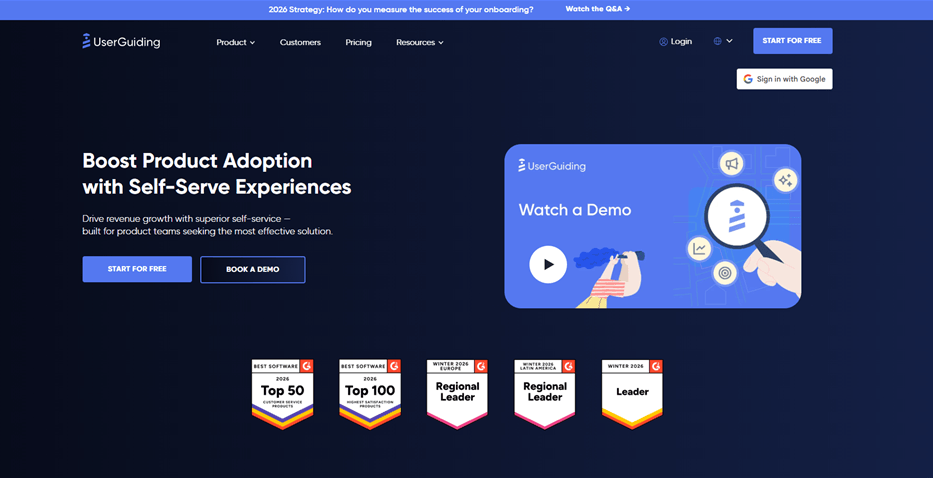Click the target icon in demo card
The width and height of the screenshot is (933, 478).
click(724, 273)
